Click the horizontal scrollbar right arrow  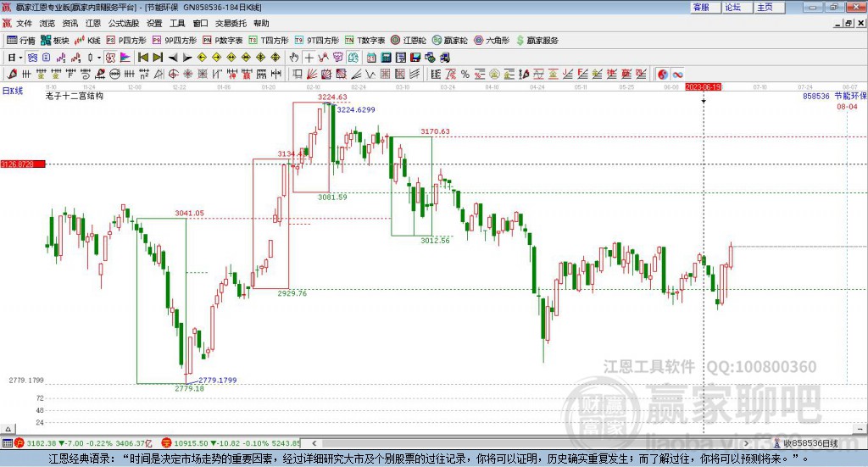tap(746, 443)
